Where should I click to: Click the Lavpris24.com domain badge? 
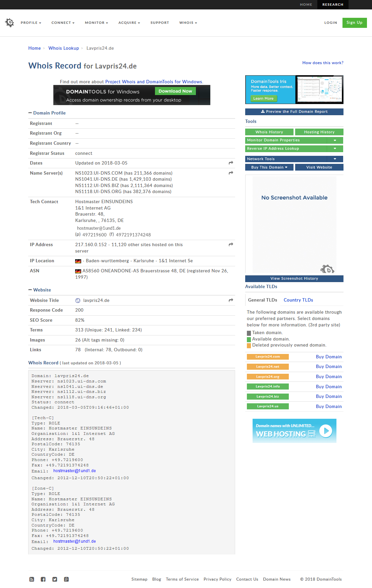[268, 357]
